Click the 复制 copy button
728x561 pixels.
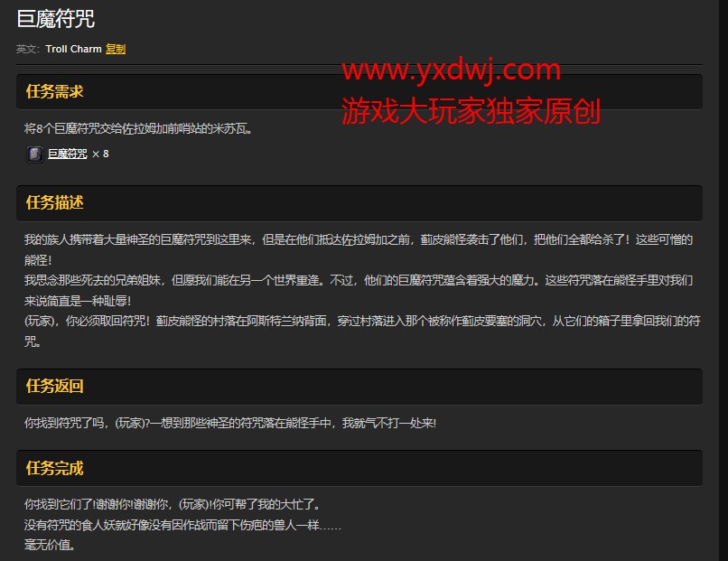117,50
